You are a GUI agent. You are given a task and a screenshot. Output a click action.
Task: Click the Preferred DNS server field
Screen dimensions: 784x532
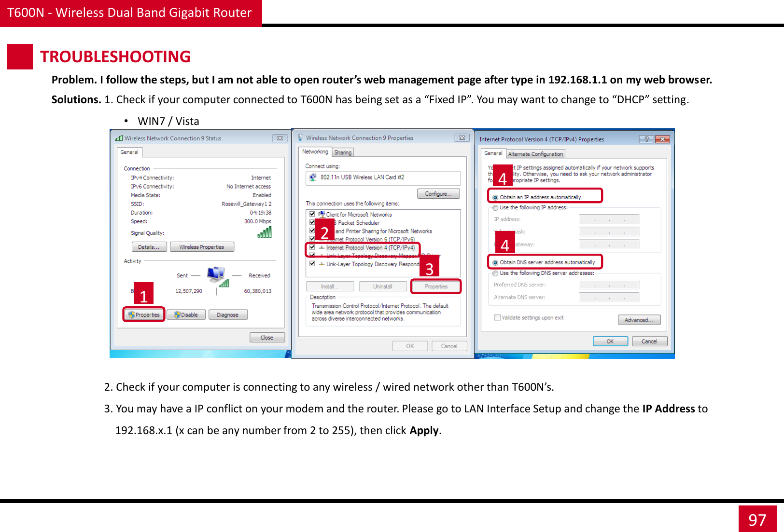tap(609, 285)
